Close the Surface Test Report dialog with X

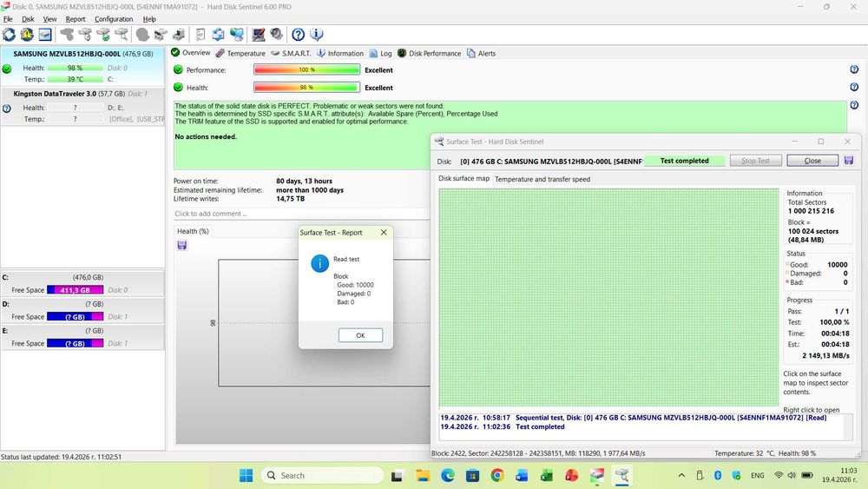point(384,233)
